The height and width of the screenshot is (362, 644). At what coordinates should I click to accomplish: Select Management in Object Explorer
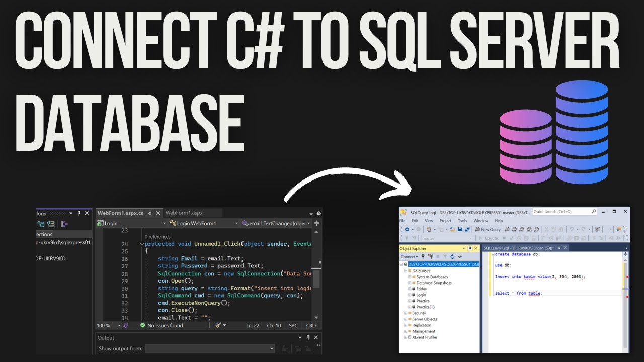423,331
